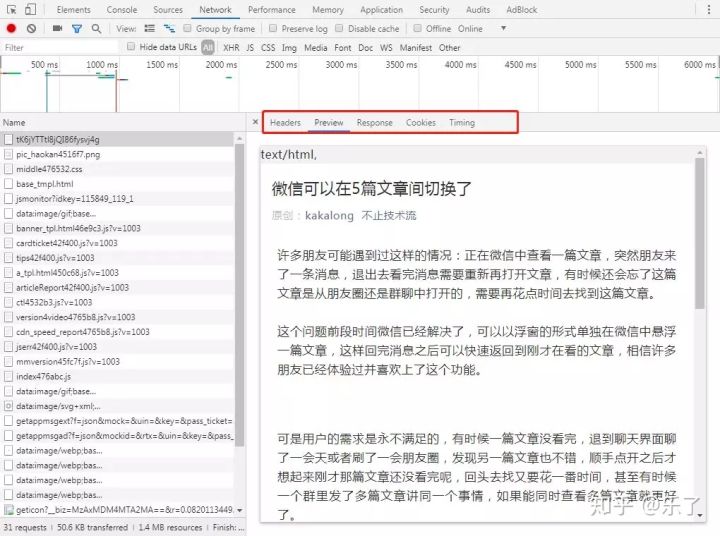The width and height of the screenshot is (720, 536).
Task: Check Hide data URLs option
Action: click(x=131, y=46)
